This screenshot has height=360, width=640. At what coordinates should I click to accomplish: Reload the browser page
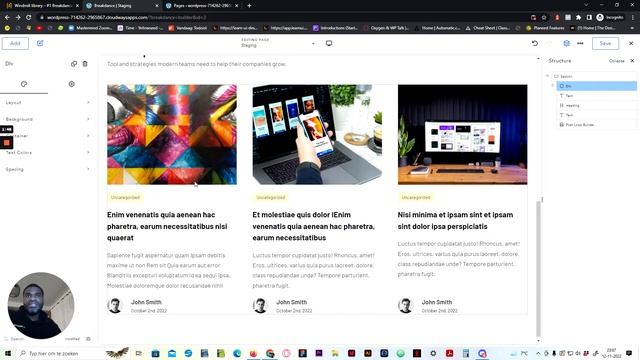[29, 18]
